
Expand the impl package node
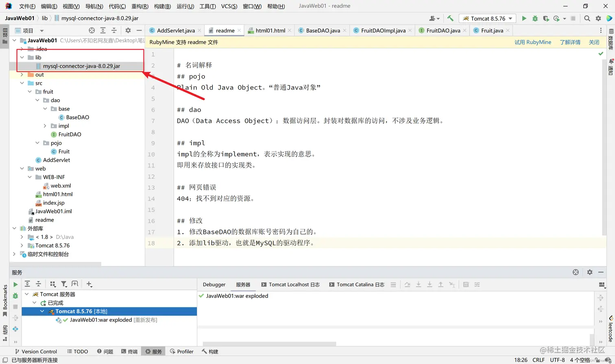click(45, 126)
